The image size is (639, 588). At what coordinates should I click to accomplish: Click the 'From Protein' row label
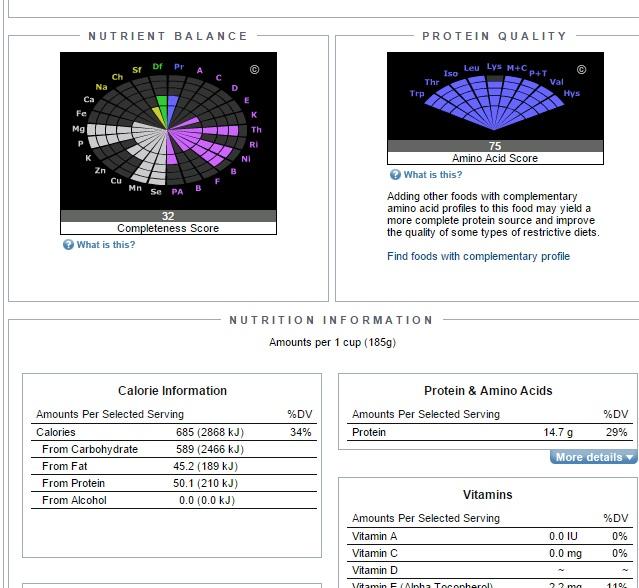73,483
